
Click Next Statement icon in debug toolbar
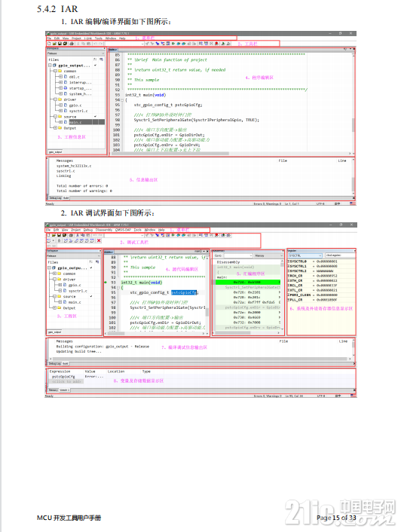tap(81, 240)
